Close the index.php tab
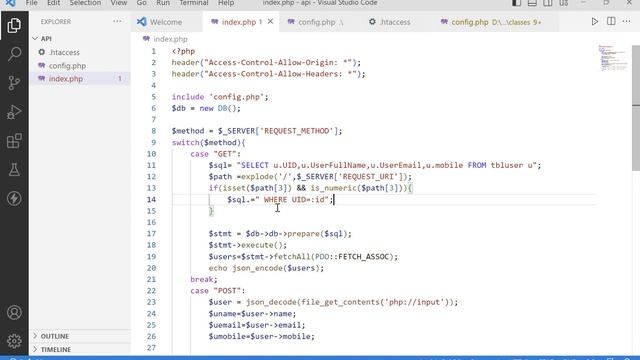Screen dimensions: 640x360 pos(270,22)
